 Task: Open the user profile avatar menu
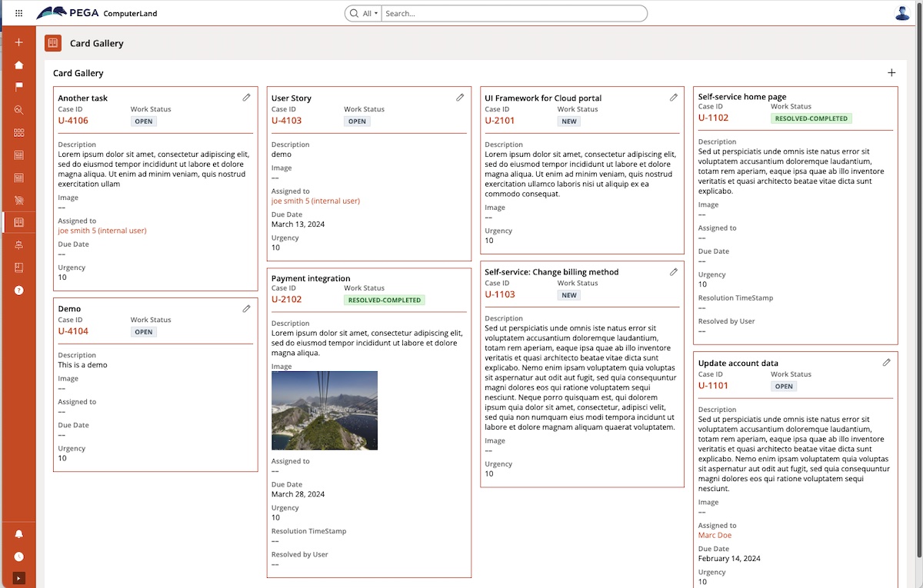pyautogui.click(x=902, y=13)
